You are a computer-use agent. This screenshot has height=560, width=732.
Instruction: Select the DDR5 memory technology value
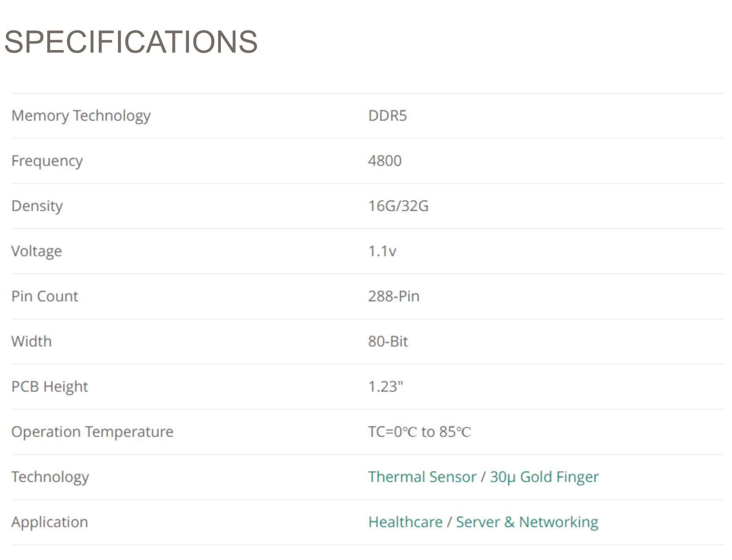[387, 115]
